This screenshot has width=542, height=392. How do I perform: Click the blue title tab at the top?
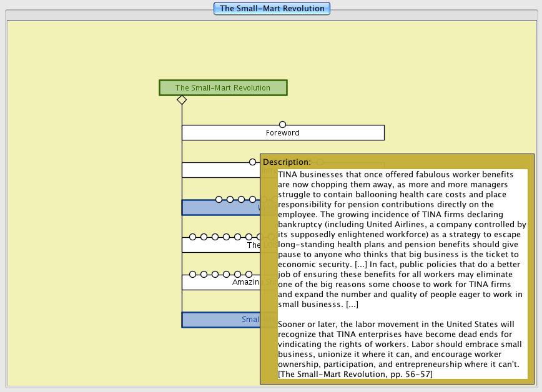coord(272,9)
